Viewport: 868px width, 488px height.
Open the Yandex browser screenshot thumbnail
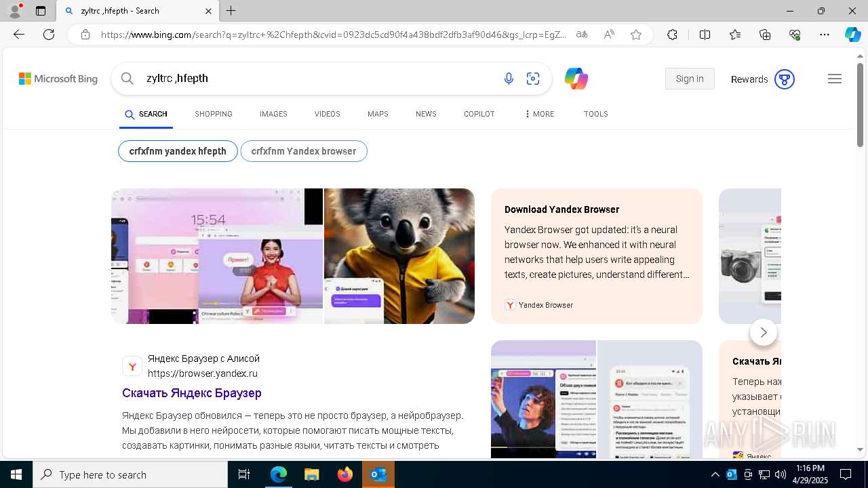click(217, 256)
